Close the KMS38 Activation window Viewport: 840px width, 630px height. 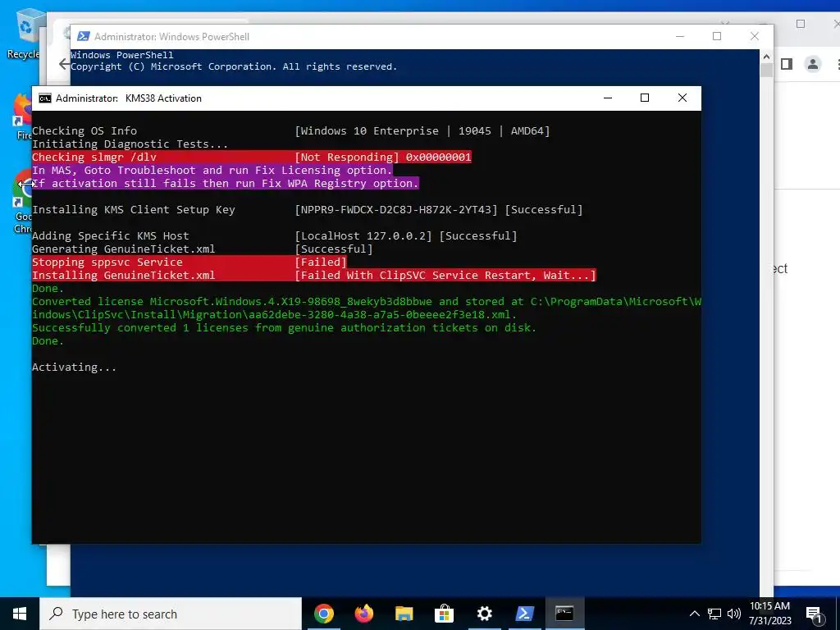[x=682, y=98]
